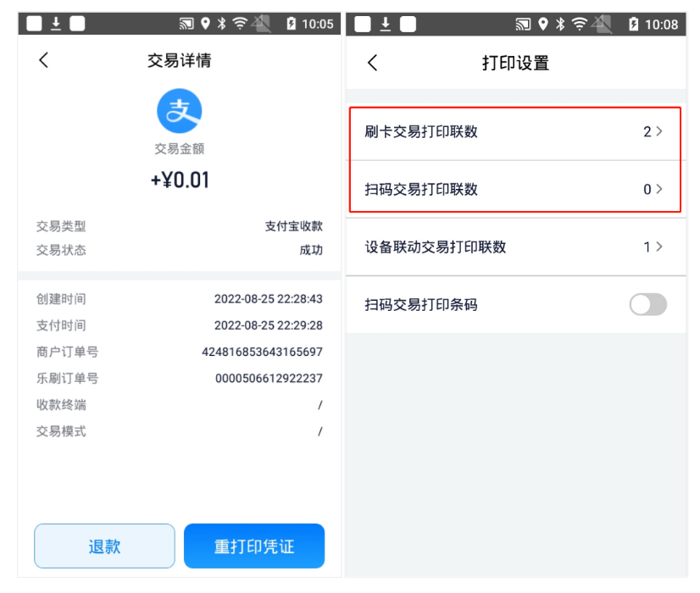
Task: Go back from the 交易详情 screen
Action: click(43, 60)
